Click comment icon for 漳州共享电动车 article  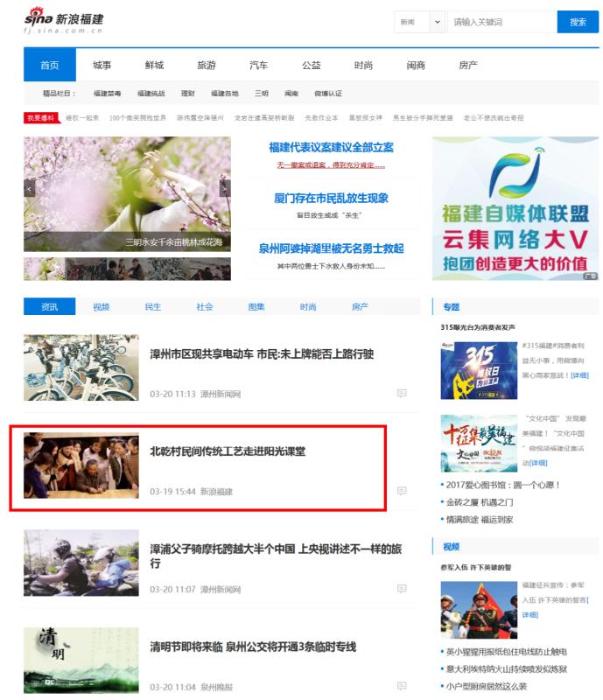[402, 393]
